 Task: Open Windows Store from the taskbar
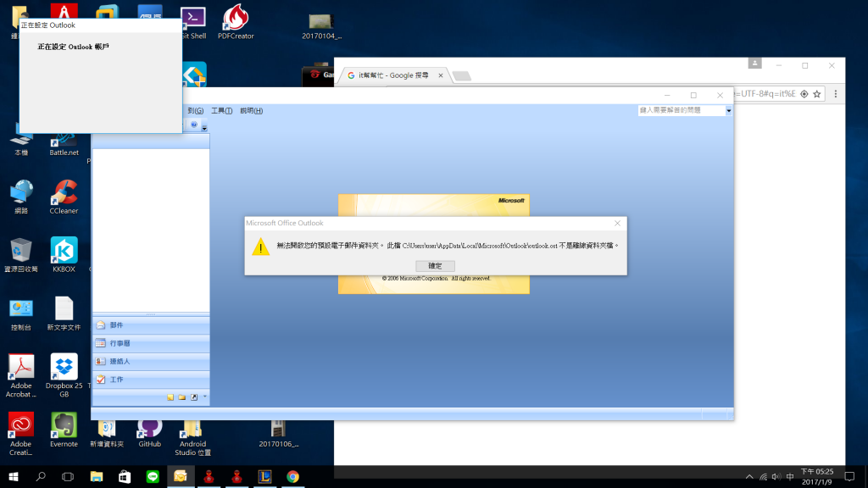pos(125,476)
